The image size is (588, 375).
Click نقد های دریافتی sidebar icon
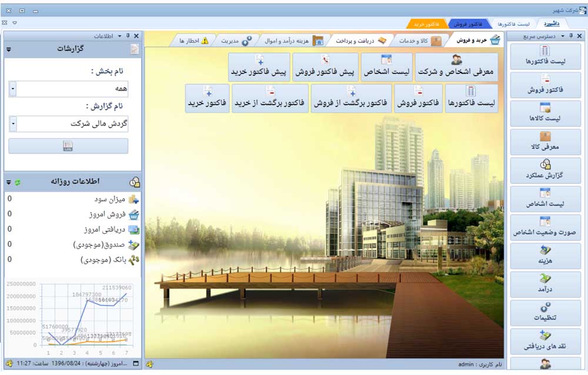click(544, 341)
